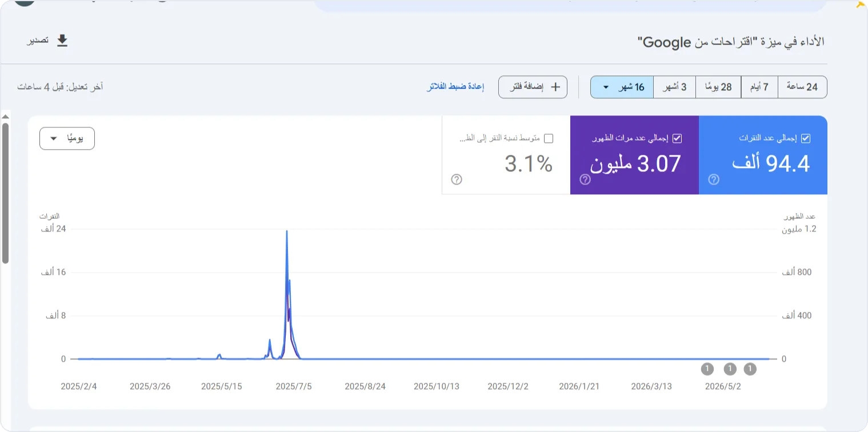Select the 7 أيام time range

click(759, 87)
